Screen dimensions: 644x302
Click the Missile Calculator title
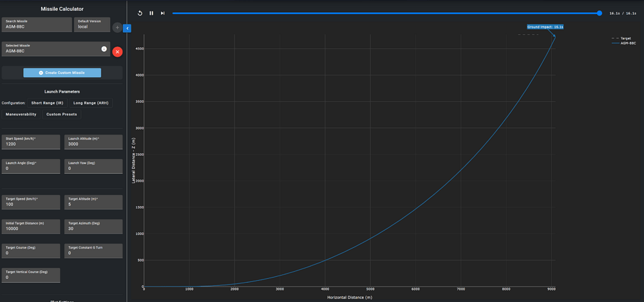click(62, 9)
